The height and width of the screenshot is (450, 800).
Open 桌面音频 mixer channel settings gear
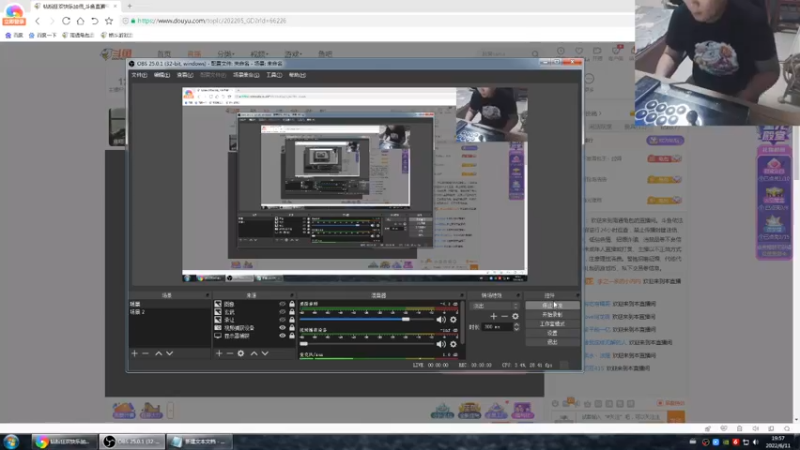[x=453, y=320]
